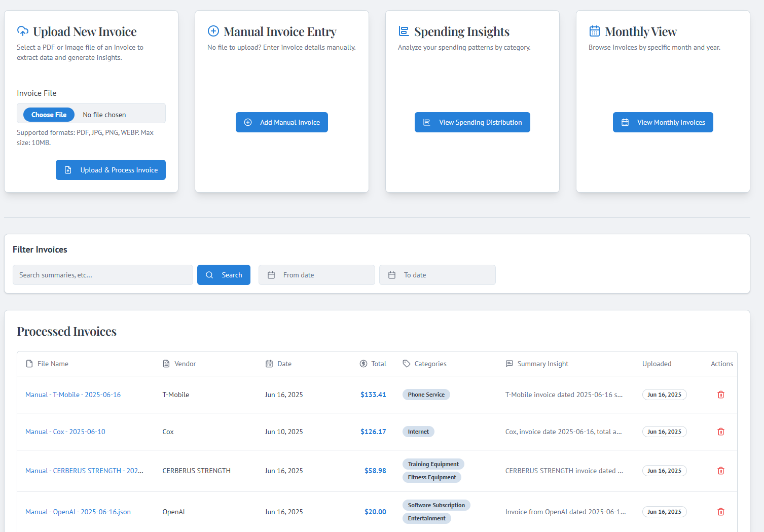This screenshot has height=532, width=764.
Task: Open Manual - T-Mobile - 2025-06-16 invoice link
Action: 73,395
